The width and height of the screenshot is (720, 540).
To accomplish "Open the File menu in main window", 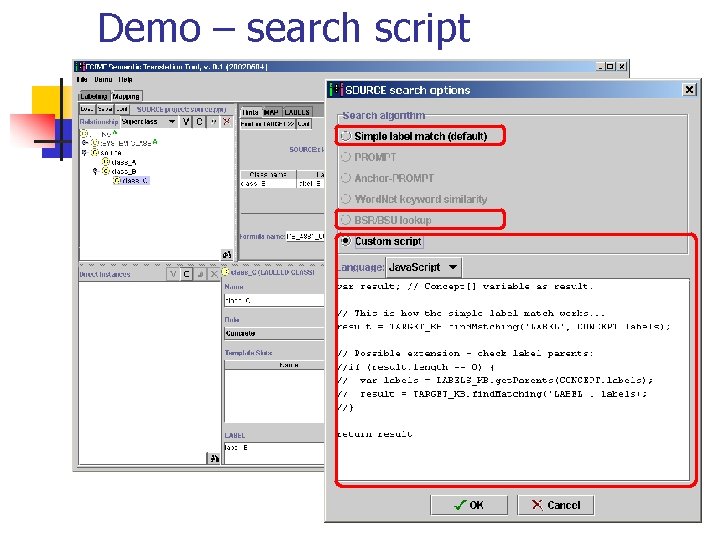I will [x=82, y=79].
